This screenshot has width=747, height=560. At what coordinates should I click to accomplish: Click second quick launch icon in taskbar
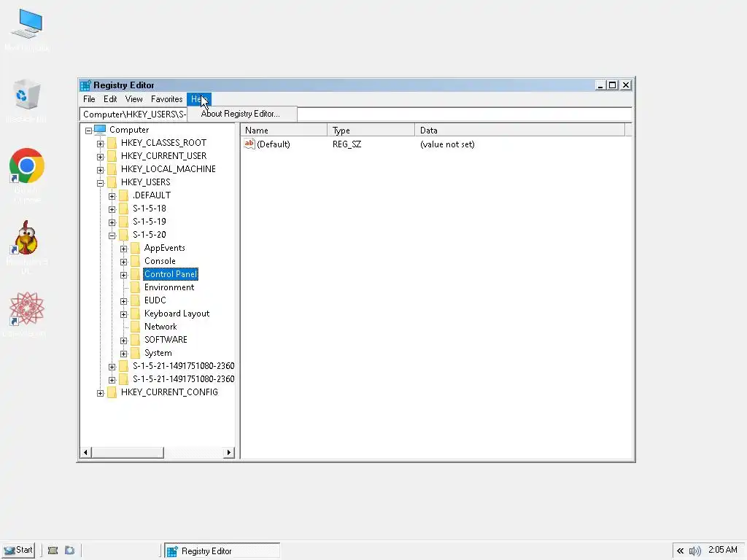(69, 551)
